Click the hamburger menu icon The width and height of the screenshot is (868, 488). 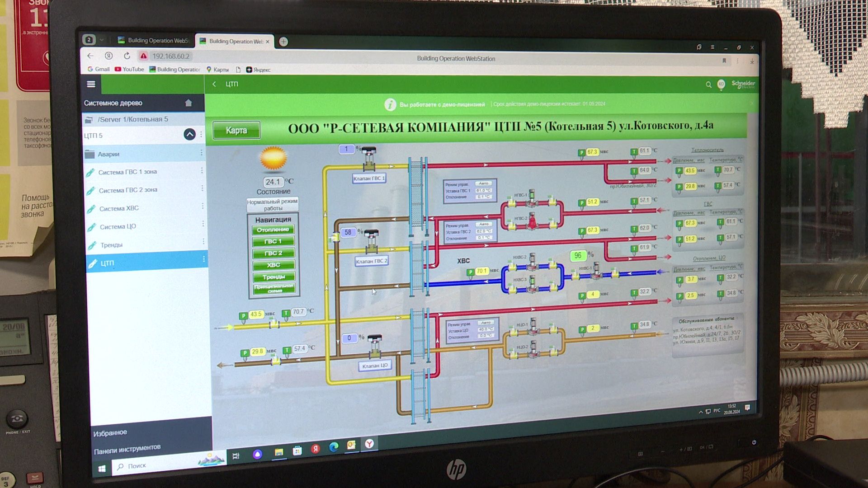click(x=91, y=84)
